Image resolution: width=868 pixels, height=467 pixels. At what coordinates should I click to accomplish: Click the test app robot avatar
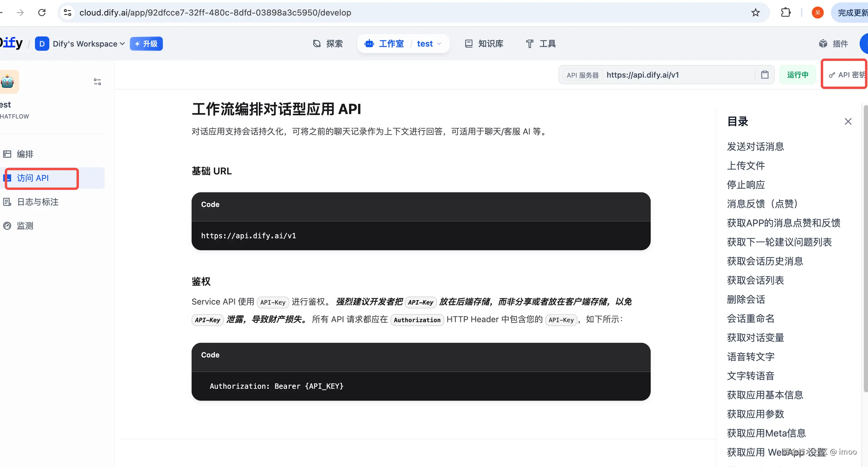click(7, 82)
